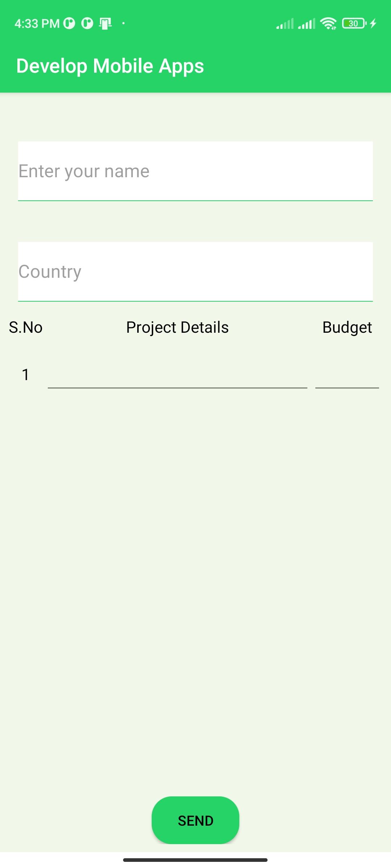Tap the SEND button
This screenshot has height=868, width=391.
pyautogui.click(x=195, y=820)
